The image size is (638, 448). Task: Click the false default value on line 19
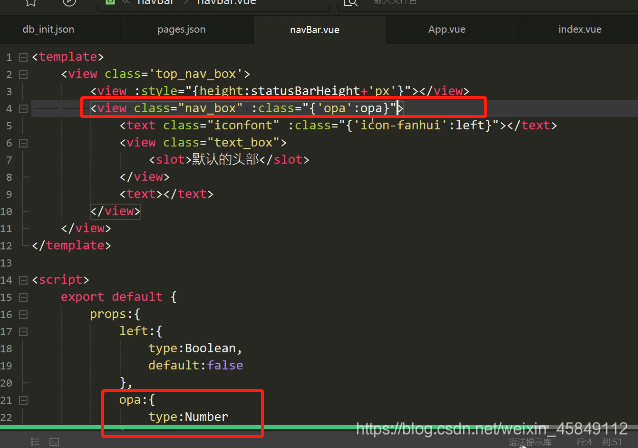pos(225,365)
